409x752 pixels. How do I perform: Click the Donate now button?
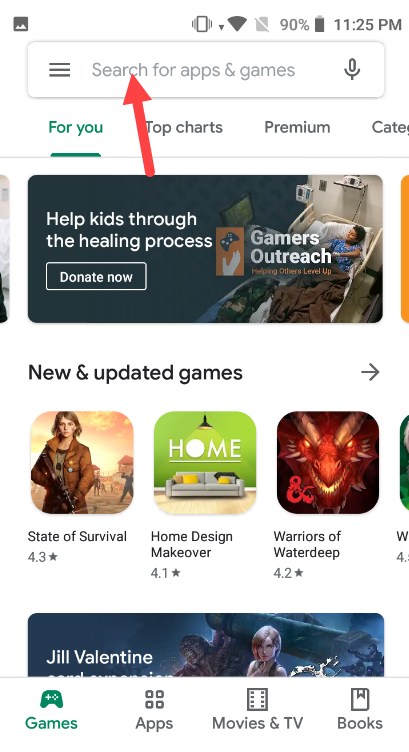(96, 276)
